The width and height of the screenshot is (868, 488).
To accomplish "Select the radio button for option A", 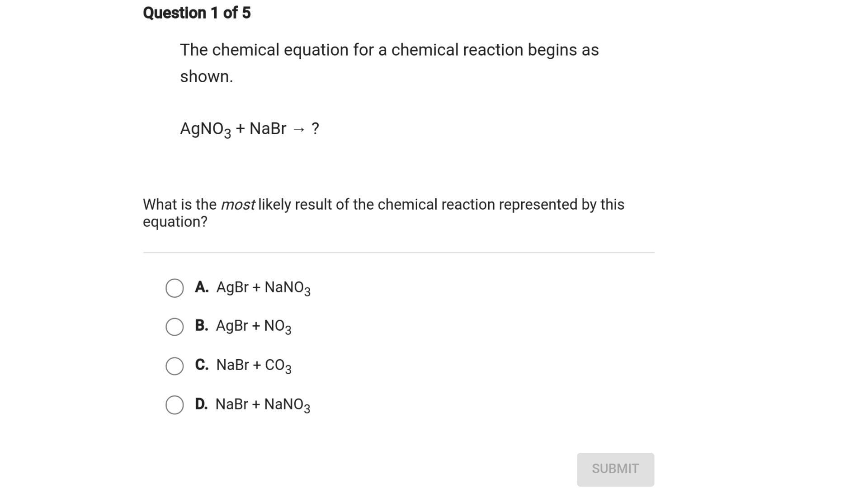I will [x=175, y=288].
